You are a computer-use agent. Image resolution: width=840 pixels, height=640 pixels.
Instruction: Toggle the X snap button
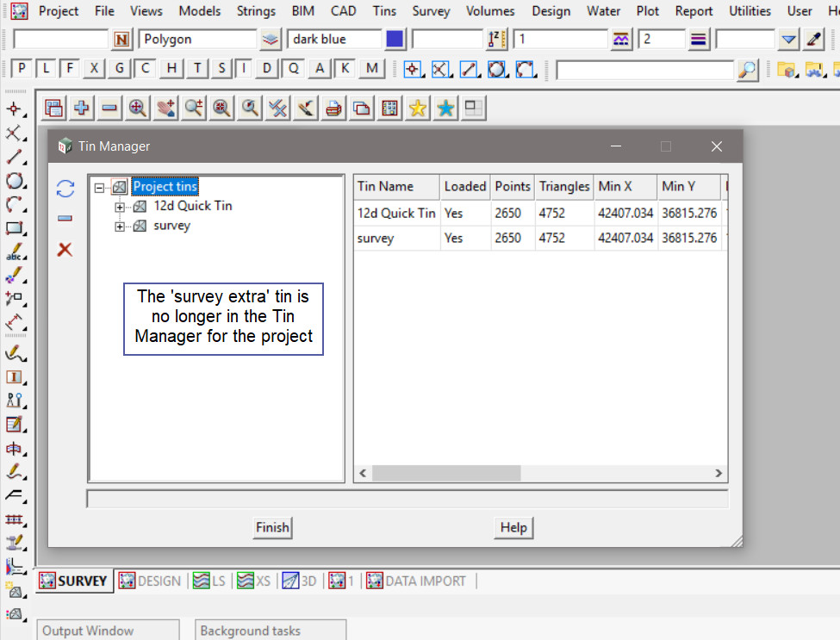(94, 69)
